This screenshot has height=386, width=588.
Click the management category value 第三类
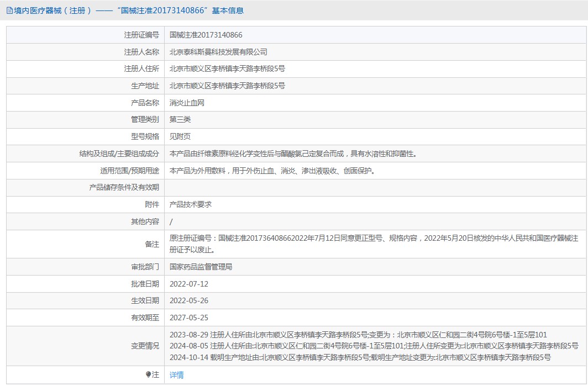click(180, 119)
